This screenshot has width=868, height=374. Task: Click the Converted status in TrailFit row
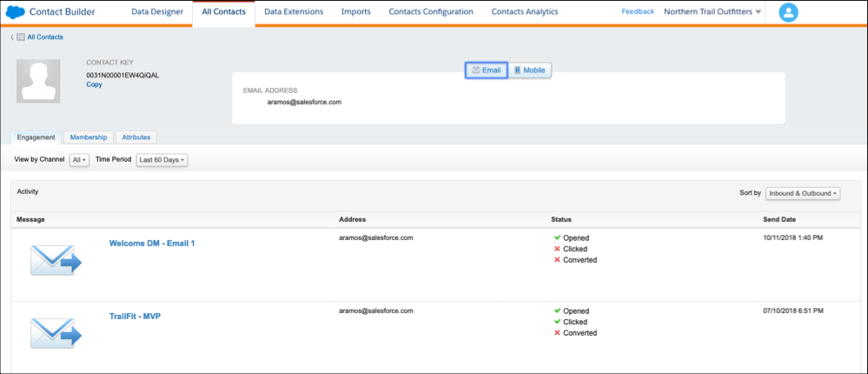click(575, 333)
